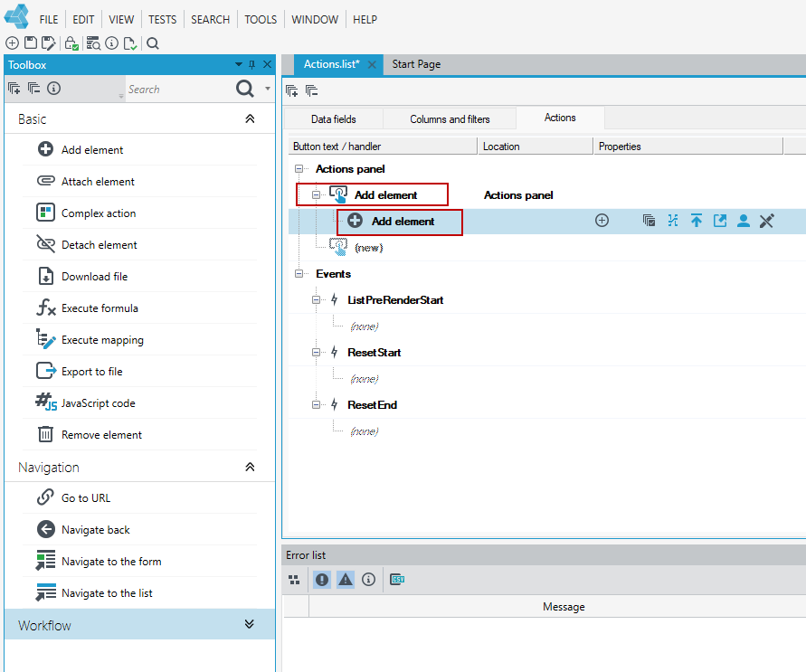Image resolution: width=806 pixels, height=672 pixels.
Task: Click the magnifier icon in the main toolbar
Action: pos(153,43)
